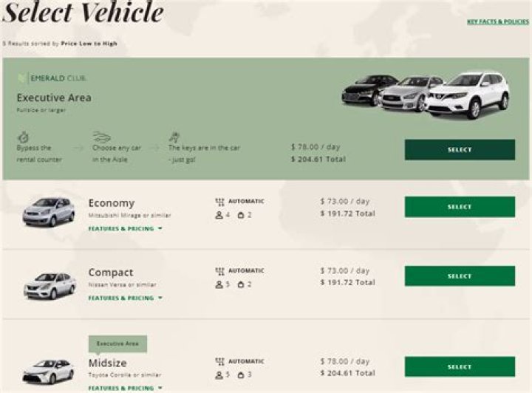Select the Executive Area vehicle
532x393 pixels.
(x=459, y=150)
